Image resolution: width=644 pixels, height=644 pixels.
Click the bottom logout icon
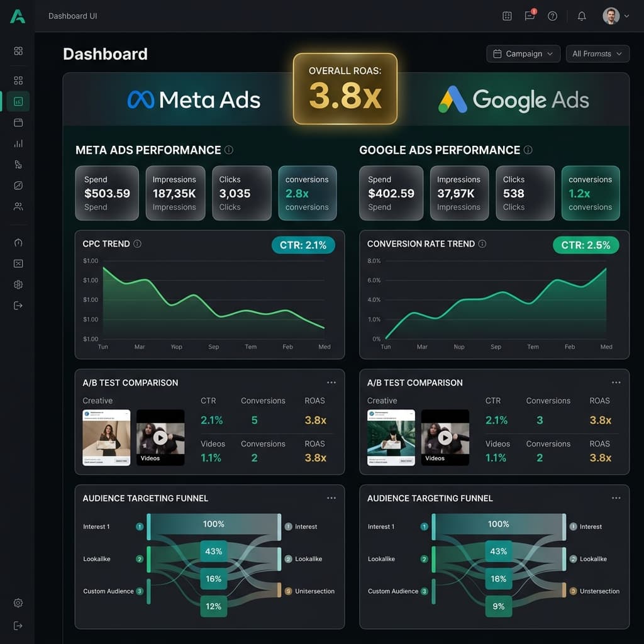pos(18,626)
